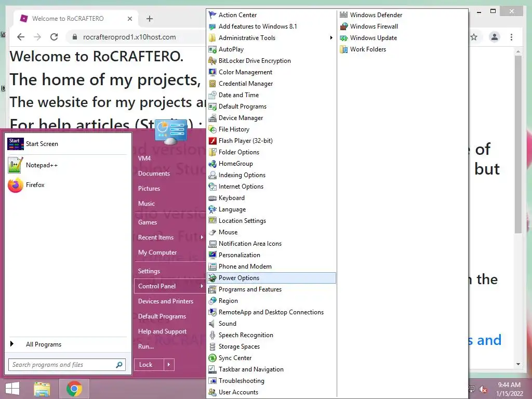Click the Mouse icon
532x399 pixels.
coord(212,232)
